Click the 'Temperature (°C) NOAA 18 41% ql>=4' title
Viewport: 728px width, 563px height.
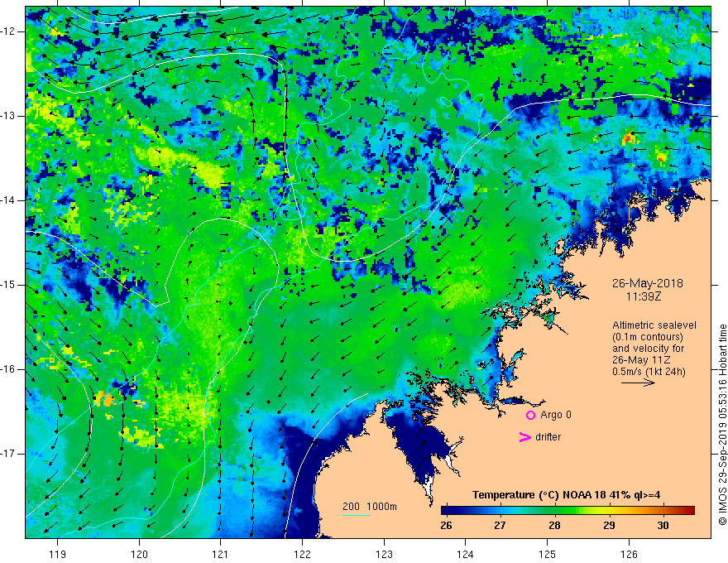566,495
